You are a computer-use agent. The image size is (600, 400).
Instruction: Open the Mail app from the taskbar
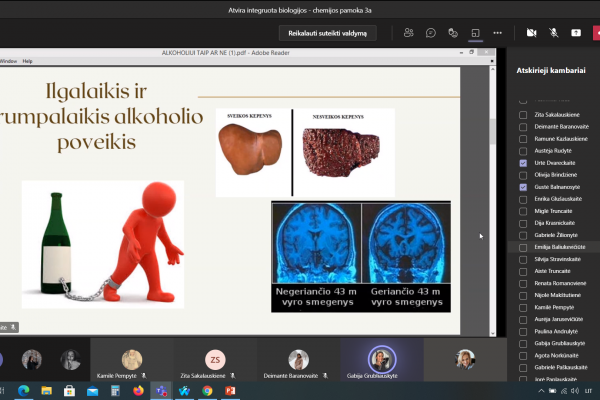92,391
